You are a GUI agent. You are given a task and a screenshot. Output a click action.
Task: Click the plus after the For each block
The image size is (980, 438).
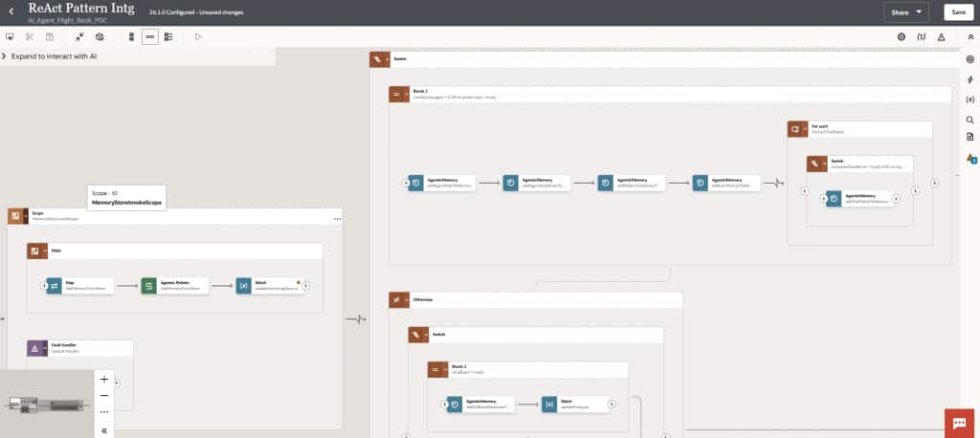click(x=934, y=183)
